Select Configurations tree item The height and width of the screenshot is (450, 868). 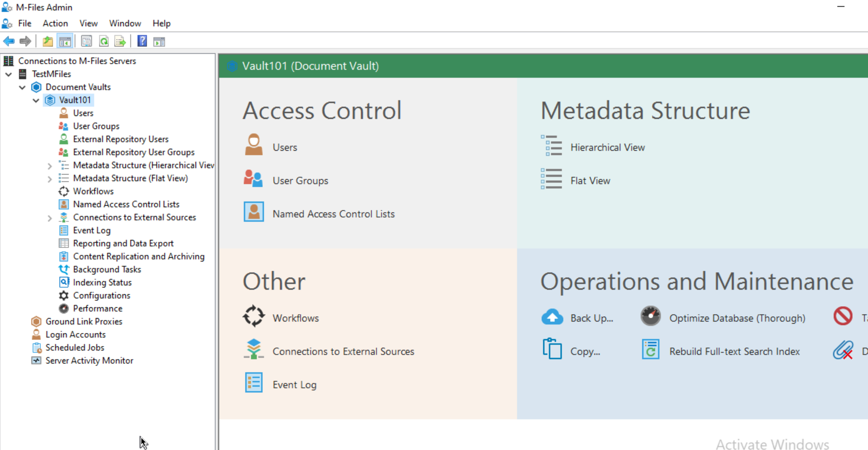pyautogui.click(x=101, y=295)
